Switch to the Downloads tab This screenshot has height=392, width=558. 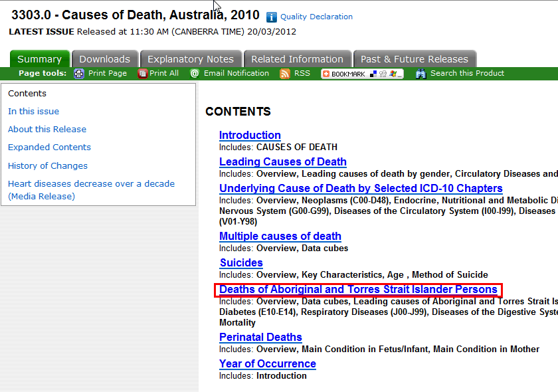(105, 59)
